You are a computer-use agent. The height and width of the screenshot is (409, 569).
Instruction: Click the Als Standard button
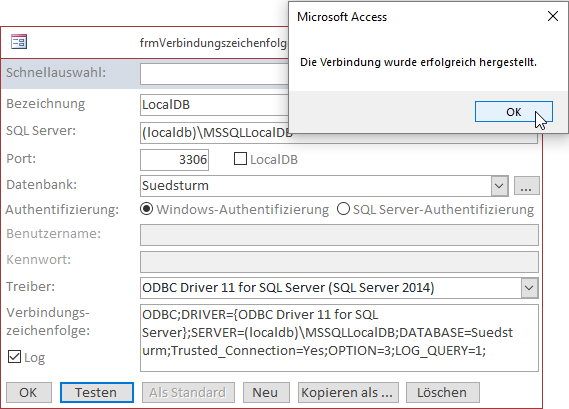188,392
